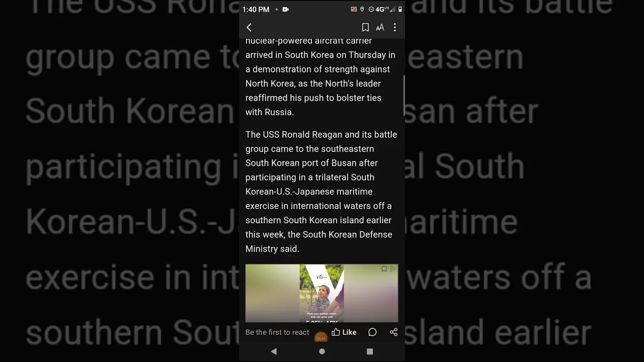This screenshot has height=362, width=644.
Task: Tap the USS Ronald Reagan paragraph
Action: click(321, 192)
